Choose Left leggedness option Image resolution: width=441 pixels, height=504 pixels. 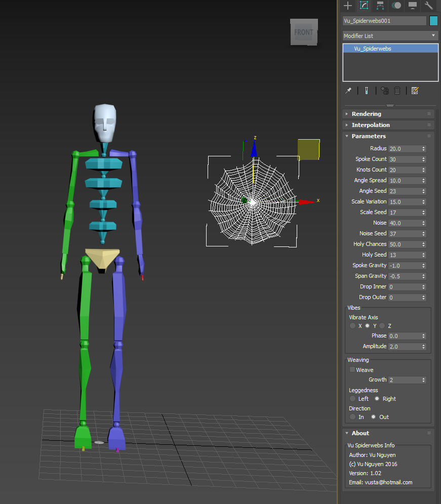tap(353, 399)
